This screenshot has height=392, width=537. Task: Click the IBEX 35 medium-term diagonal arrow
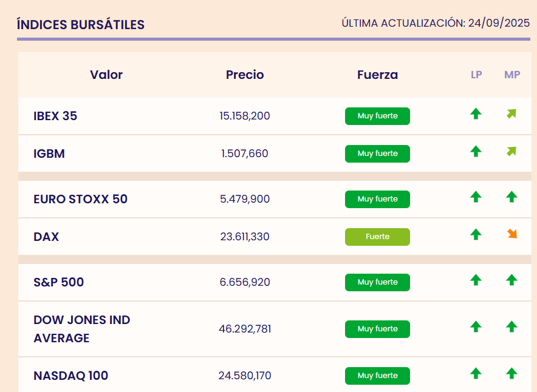pos(511,113)
